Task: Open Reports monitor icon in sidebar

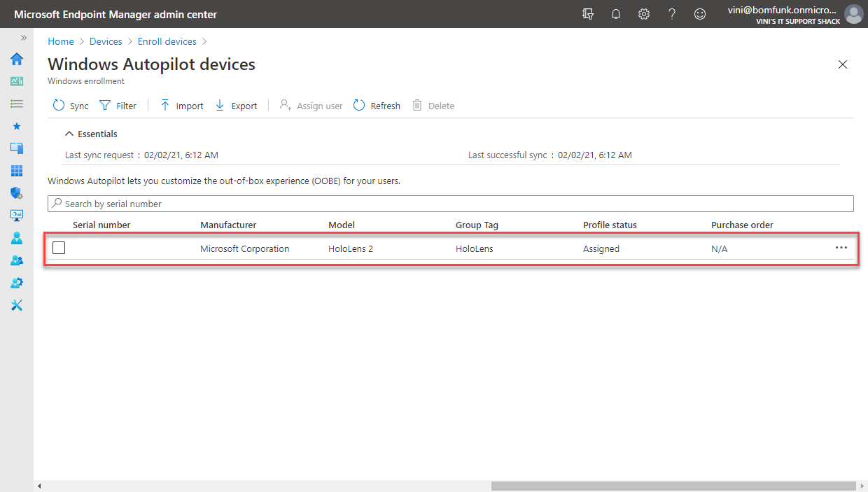Action: point(17,216)
